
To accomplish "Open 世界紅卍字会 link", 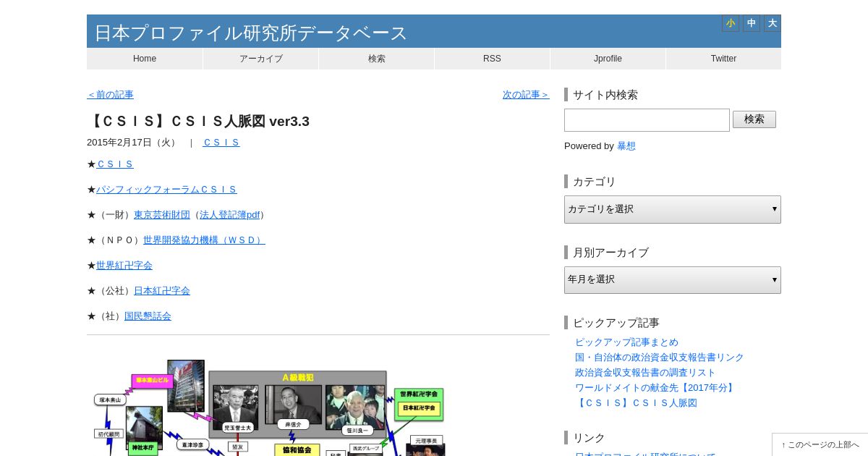I will coord(124,266).
